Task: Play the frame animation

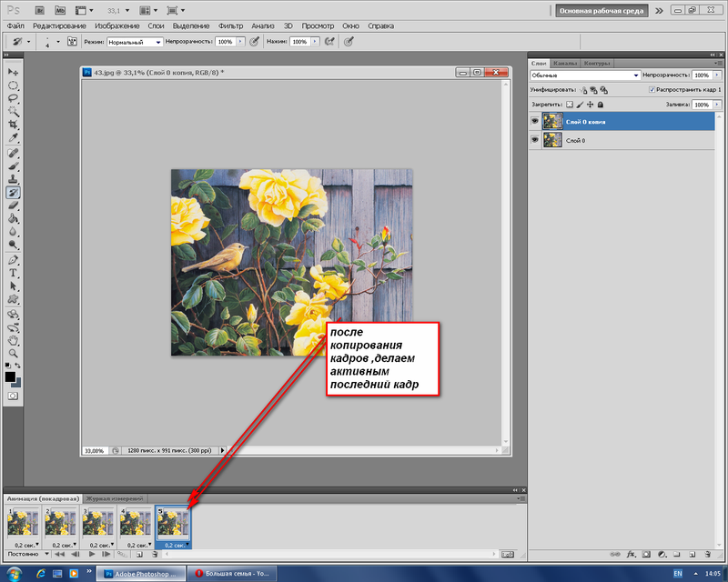Action: (x=92, y=554)
